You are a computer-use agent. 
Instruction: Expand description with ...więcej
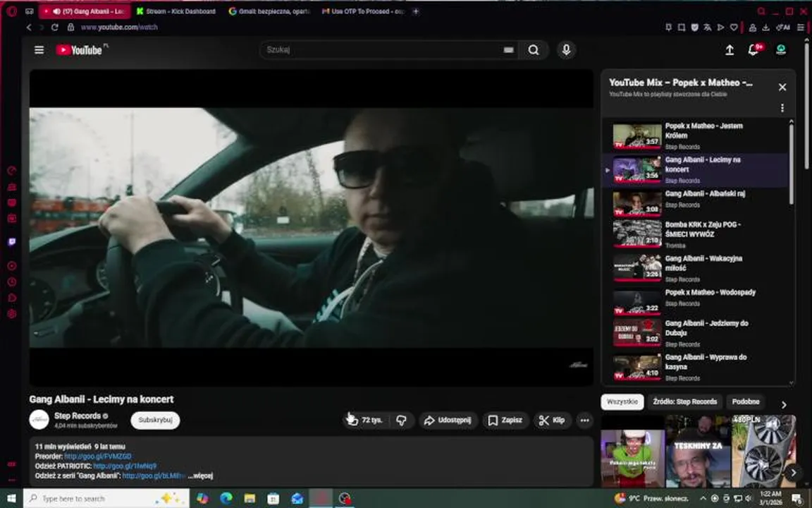(200, 476)
